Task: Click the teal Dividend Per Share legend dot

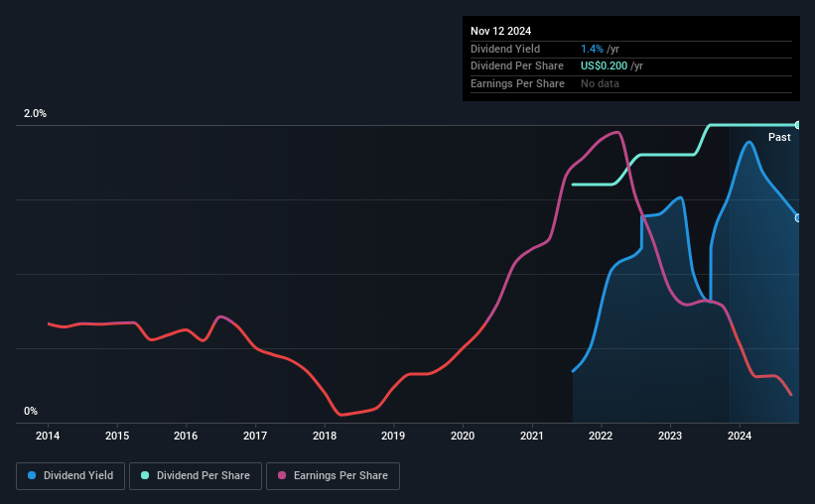Action: [145, 475]
